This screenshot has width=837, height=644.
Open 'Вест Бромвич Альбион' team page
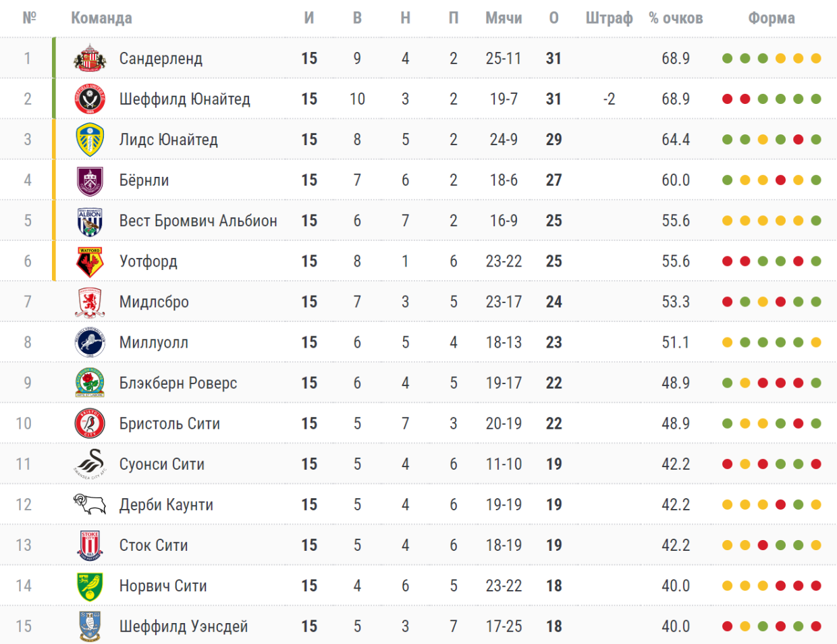coord(198,221)
